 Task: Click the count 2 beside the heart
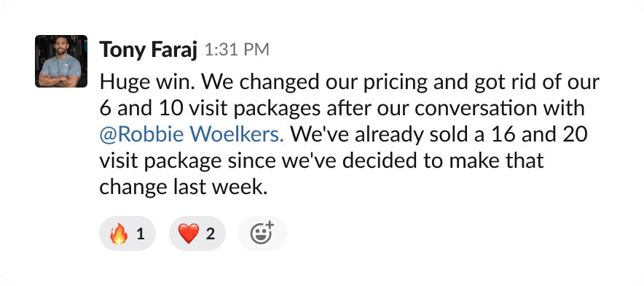[x=211, y=234]
